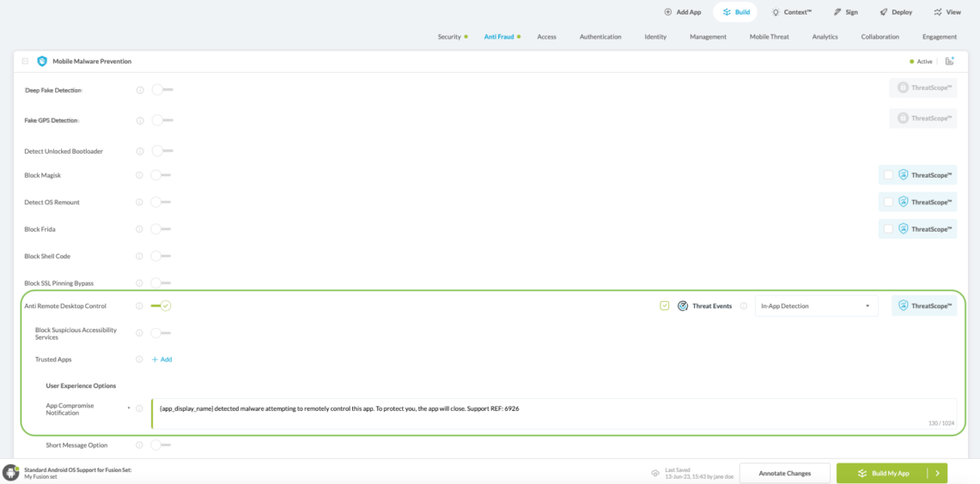Image resolution: width=980 pixels, height=484 pixels.
Task: Click the Threat Events radar icon
Action: tap(683, 306)
